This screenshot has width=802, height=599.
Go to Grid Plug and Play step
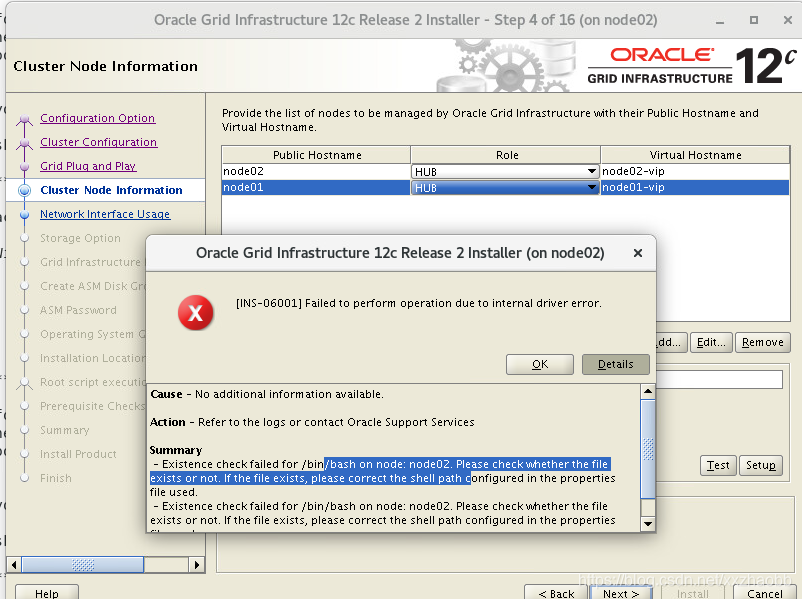pos(88,166)
